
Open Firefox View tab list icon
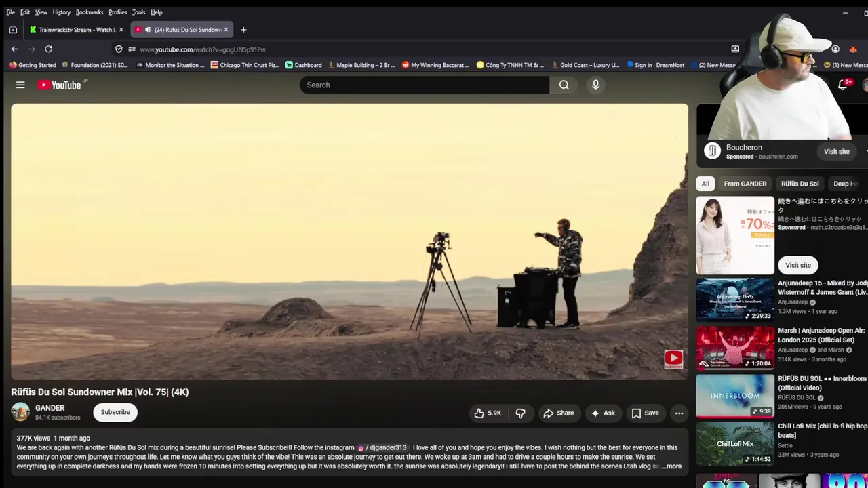pyautogui.click(x=13, y=30)
